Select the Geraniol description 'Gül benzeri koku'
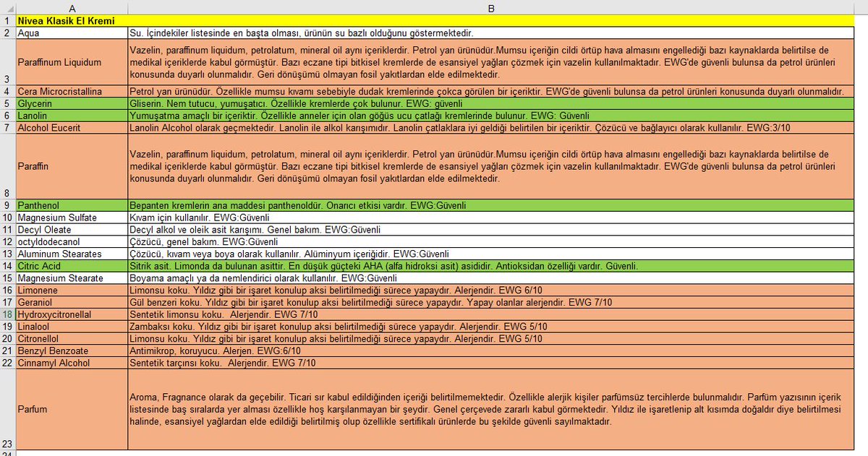 tap(490, 303)
